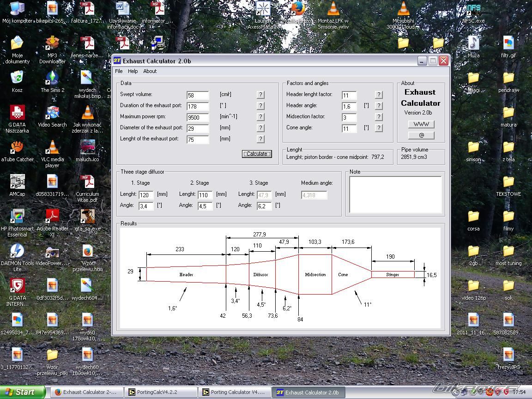Switch to Porting Calculator V4 taskbar item
The image size is (532, 399).
235,392
